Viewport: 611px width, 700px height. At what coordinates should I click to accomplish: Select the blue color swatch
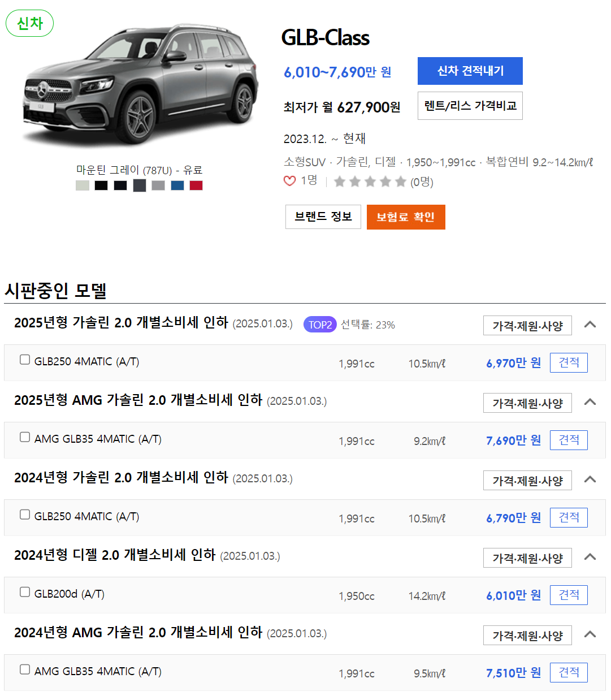[177, 185]
